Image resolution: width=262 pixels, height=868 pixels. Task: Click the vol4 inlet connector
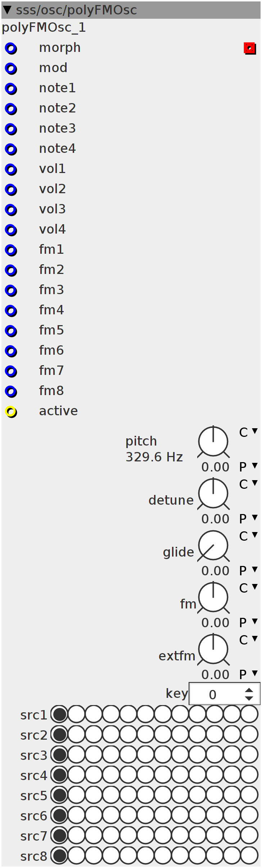(11, 230)
